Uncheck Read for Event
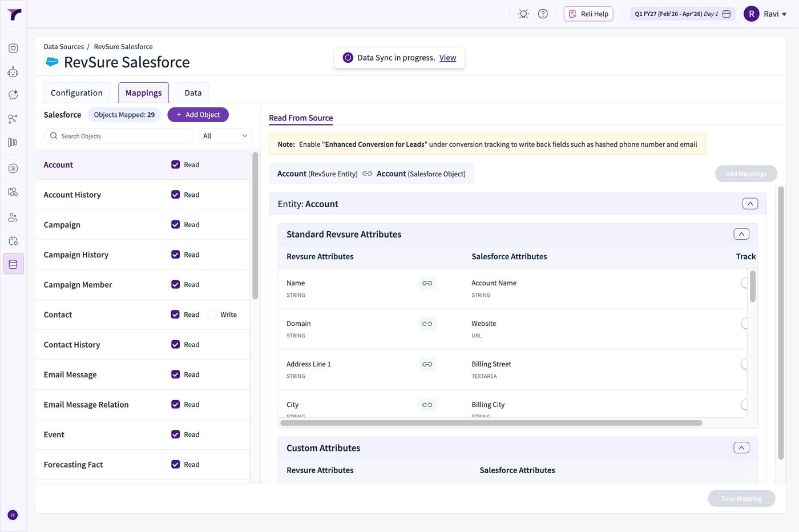The height and width of the screenshot is (532, 799). point(175,434)
